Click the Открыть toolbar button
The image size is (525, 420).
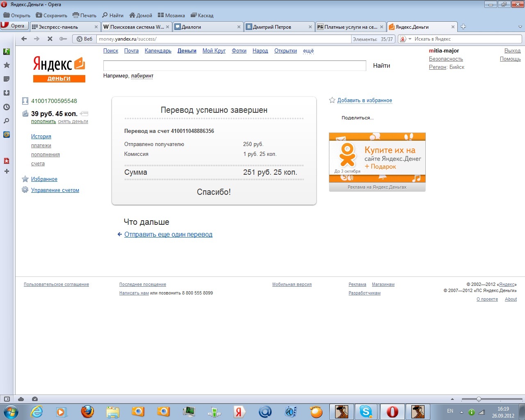point(17,16)
